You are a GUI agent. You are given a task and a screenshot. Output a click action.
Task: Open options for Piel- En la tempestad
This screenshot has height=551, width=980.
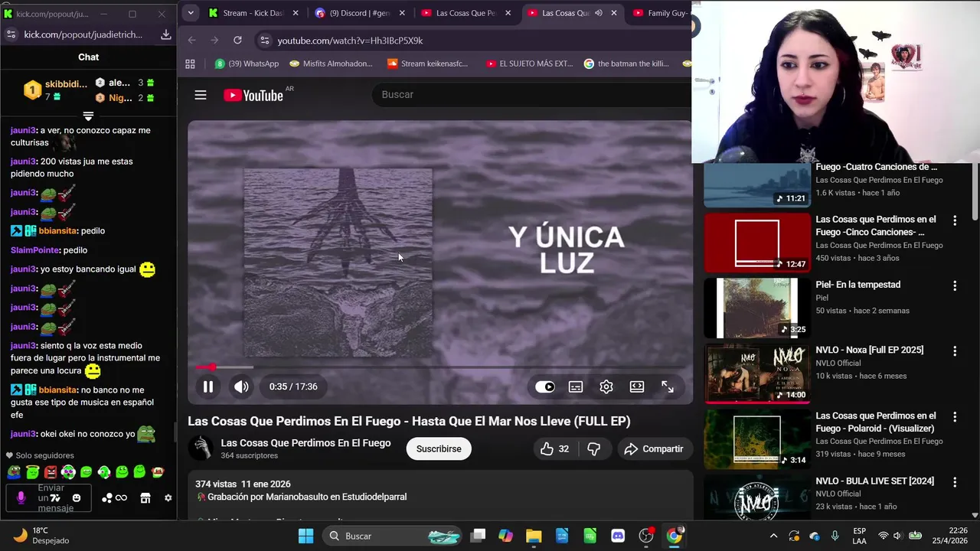[955, 286]
